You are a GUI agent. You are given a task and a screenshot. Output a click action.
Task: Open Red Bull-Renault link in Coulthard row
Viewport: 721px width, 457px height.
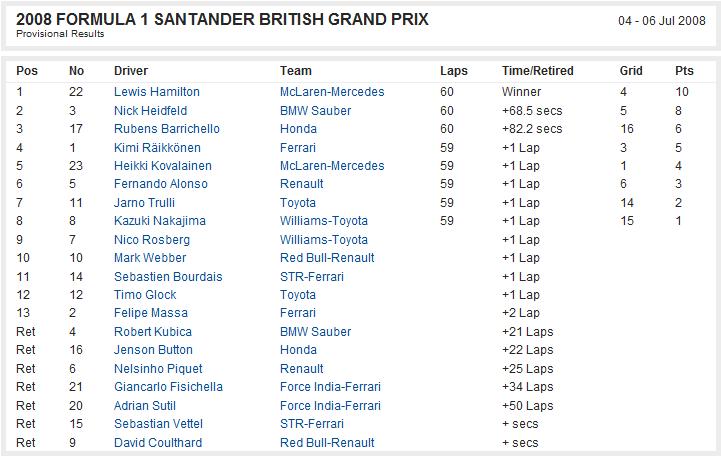(x=327, y=443)
